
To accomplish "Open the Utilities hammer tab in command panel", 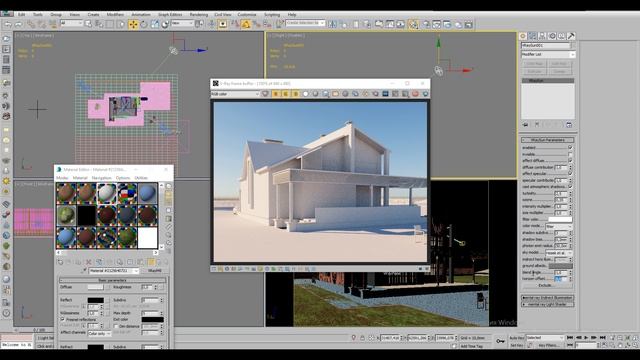I will [571, 36].
